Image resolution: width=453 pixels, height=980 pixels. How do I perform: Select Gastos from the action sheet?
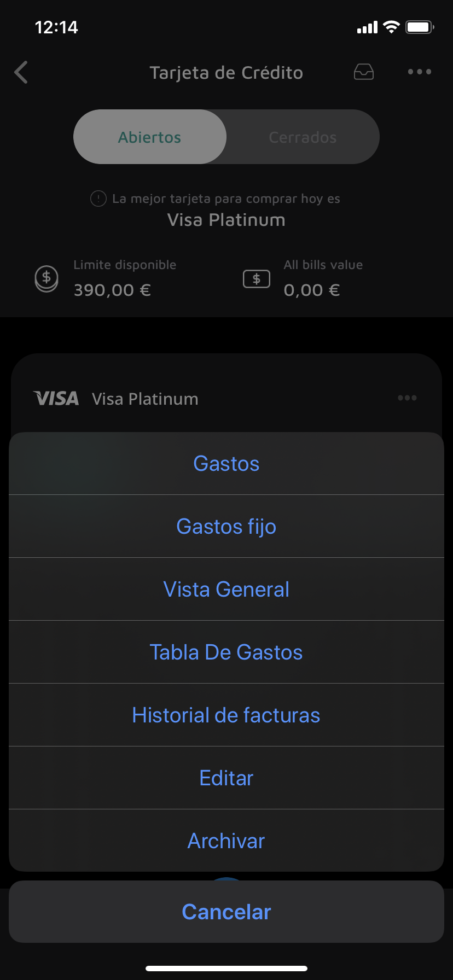coord(226,464)
